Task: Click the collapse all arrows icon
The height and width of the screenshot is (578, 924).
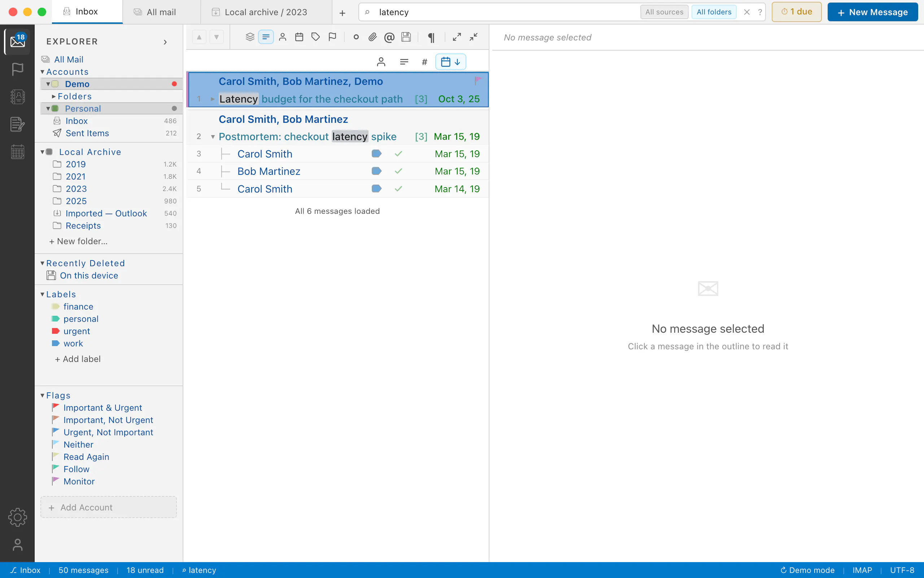Action: pos(474,37)
